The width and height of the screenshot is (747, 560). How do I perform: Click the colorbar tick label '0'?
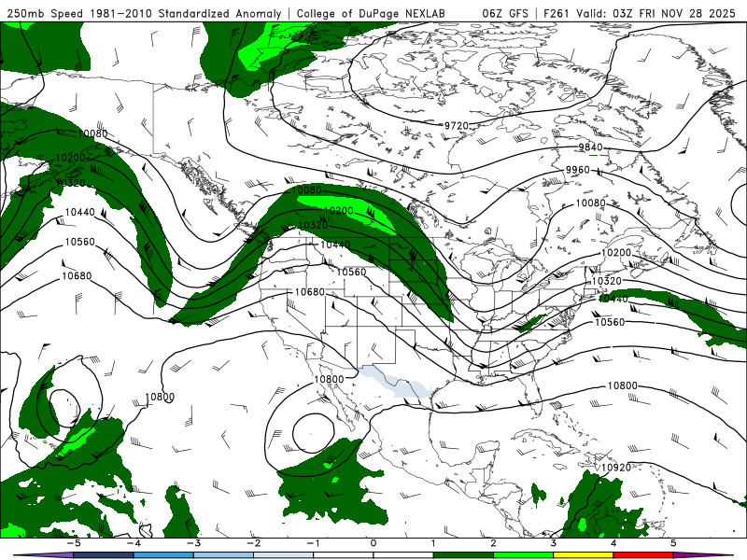(373, 543)
